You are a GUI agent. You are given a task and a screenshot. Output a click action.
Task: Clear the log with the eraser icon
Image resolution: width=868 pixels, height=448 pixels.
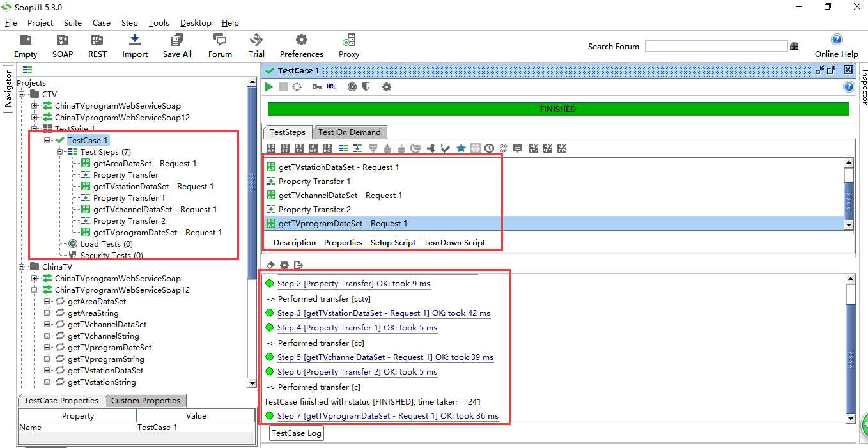(270, 265)
